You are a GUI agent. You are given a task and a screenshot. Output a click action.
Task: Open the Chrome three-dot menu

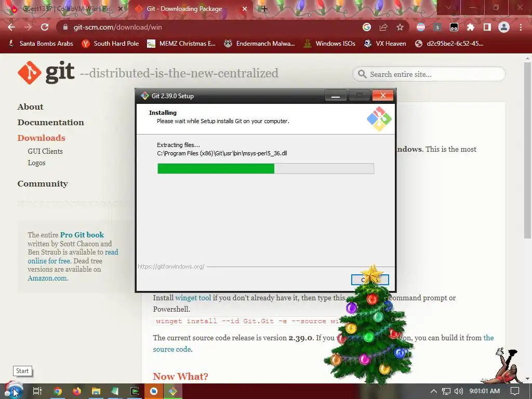tap(521, 27)
